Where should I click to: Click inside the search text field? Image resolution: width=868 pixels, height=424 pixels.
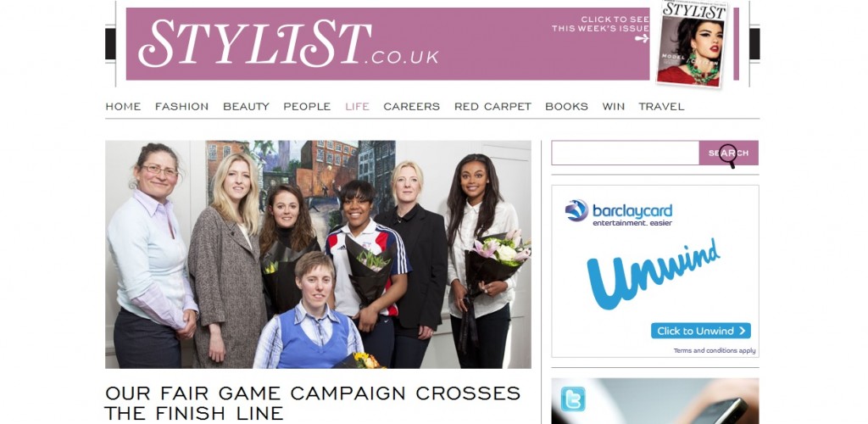(625, 153)
